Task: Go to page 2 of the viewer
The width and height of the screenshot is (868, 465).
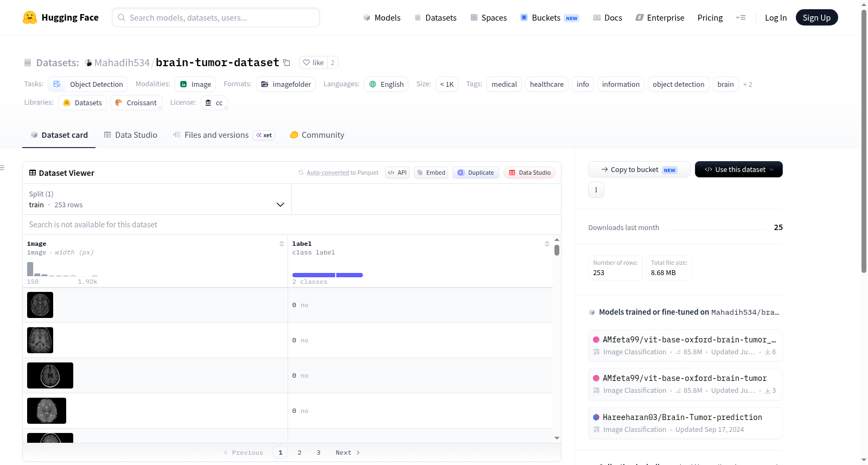Action: click(x=299, y=453)
